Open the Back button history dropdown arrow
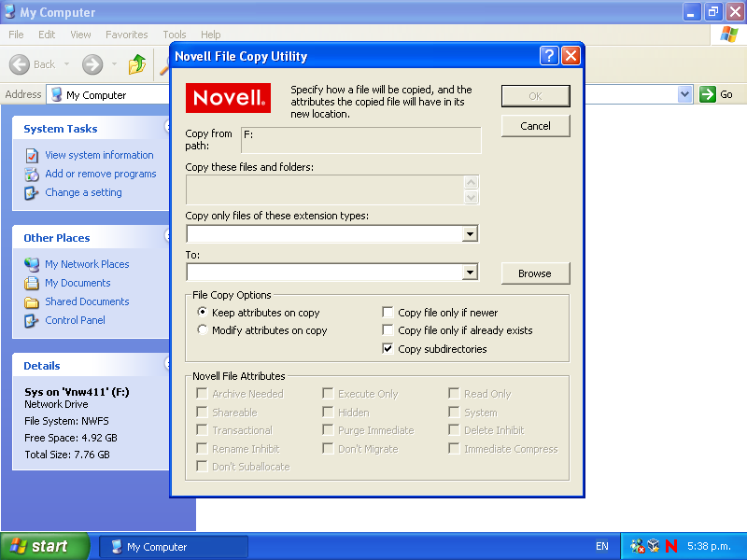Image resolution: width=747 pixels, height=560 pixels. (66, 63)
